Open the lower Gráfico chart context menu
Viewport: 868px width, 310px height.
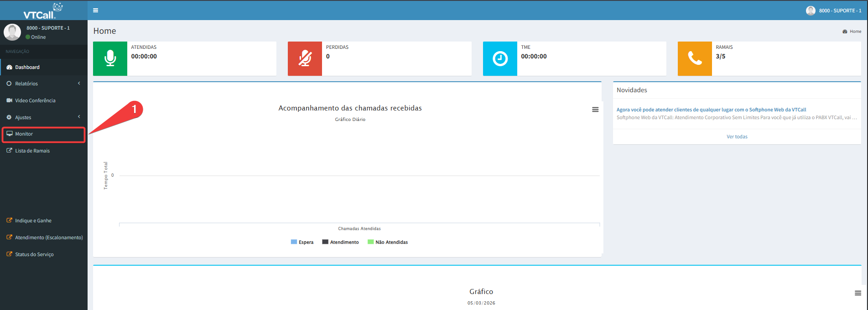(858, 293)
